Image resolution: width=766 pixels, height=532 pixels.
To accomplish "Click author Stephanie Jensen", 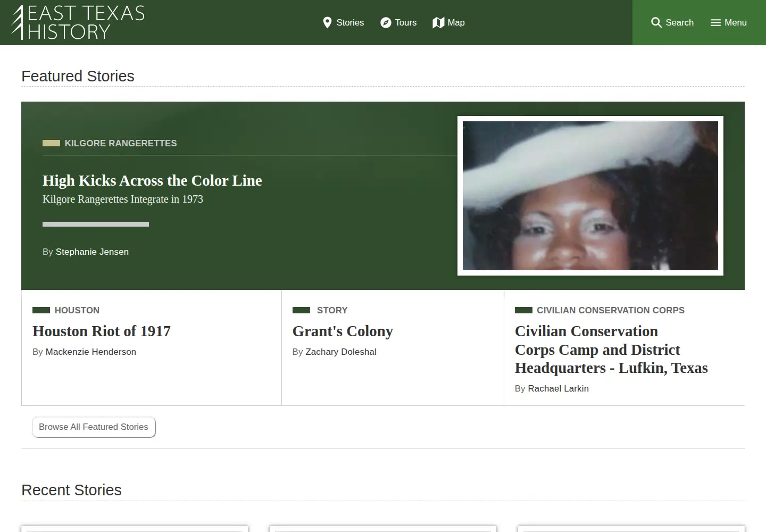I will (x=92, y=252).
